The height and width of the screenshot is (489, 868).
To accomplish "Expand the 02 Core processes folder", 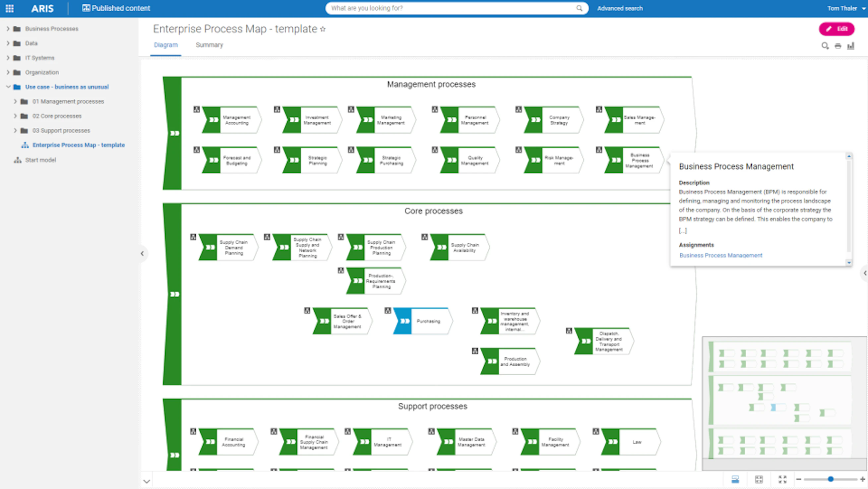I will click(15, 116).
